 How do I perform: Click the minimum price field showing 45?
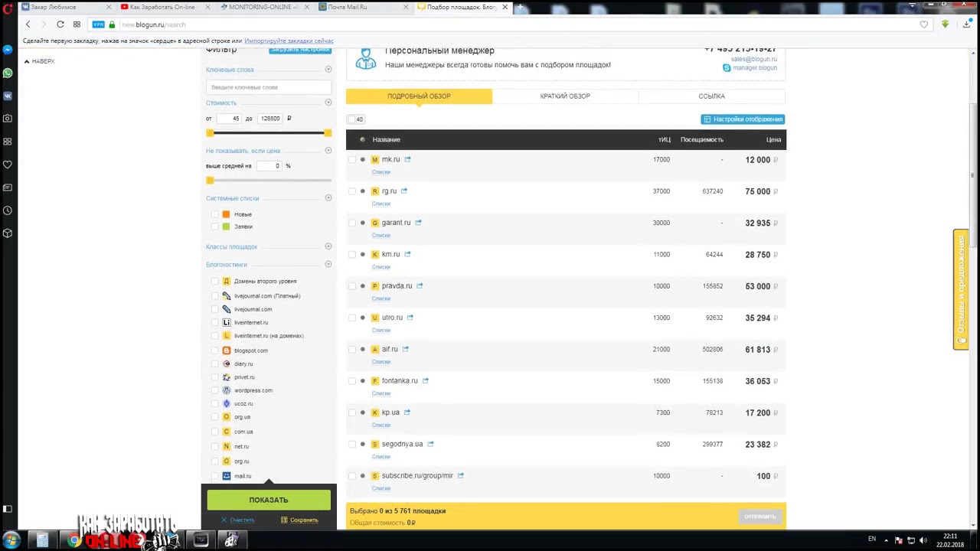(x=230, y=119)
